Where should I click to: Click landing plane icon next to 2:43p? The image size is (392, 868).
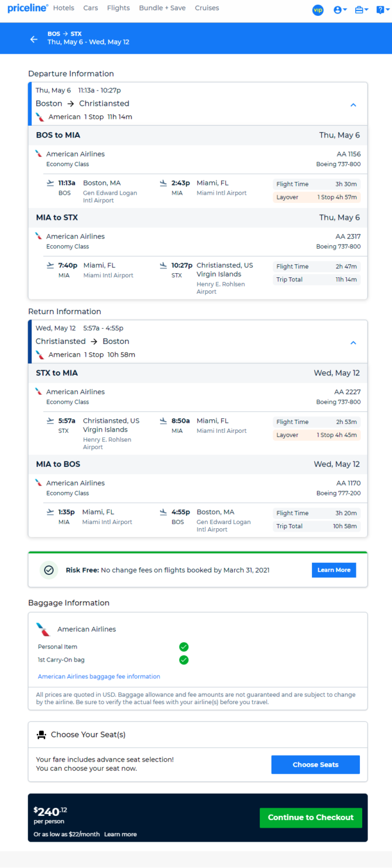163,183
